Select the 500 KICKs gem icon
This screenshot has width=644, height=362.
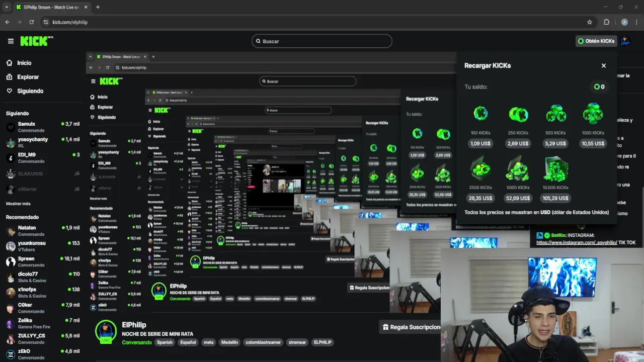coord(555,114)
